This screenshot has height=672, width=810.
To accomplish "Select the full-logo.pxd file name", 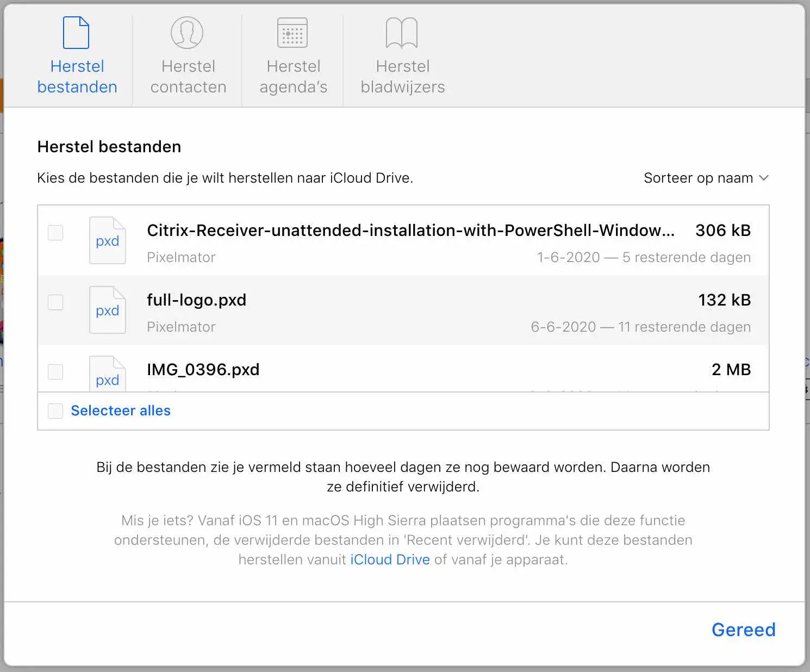I will point(196,300).
